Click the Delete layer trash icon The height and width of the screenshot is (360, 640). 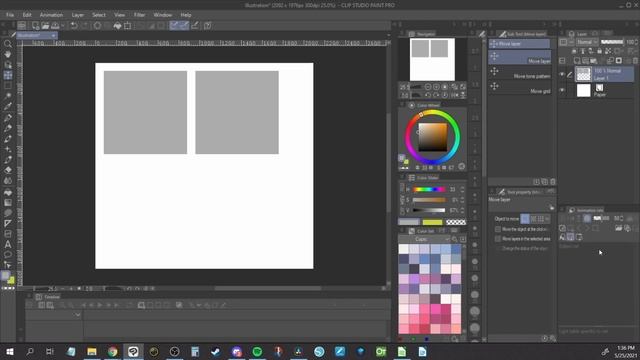point(635,61)
